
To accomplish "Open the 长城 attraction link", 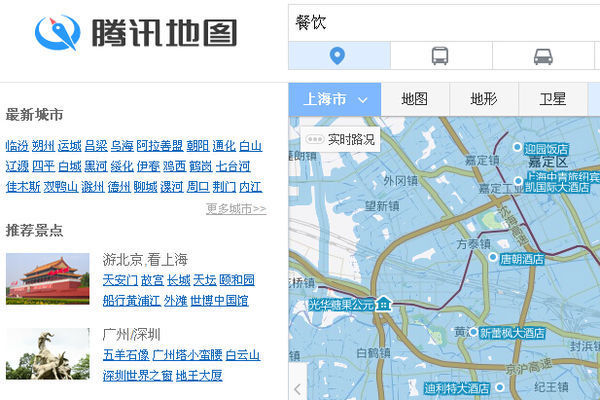I will (x=179, y=280).
